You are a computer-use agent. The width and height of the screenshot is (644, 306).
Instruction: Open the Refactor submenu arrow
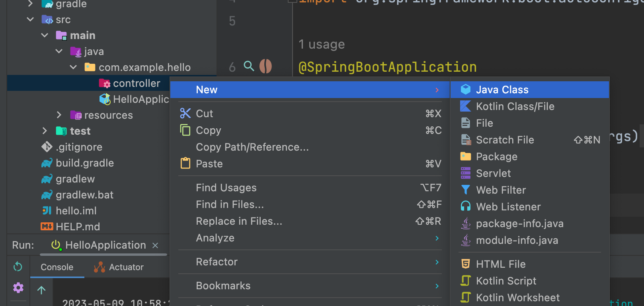(437, 262)
